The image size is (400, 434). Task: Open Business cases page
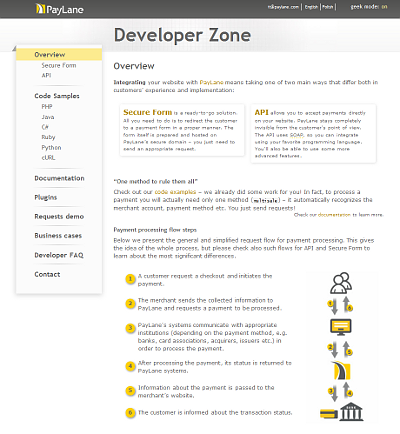pos(58,236)
